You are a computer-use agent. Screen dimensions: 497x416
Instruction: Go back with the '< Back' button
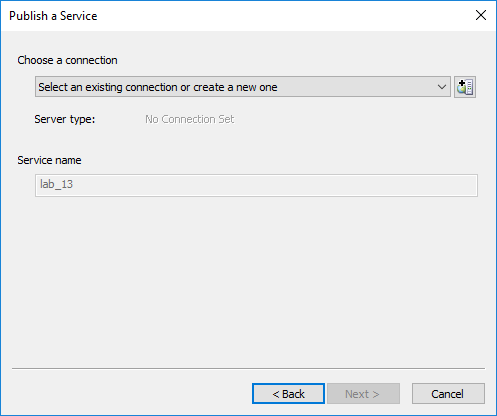pyautogui.click(x=288, y=394)
